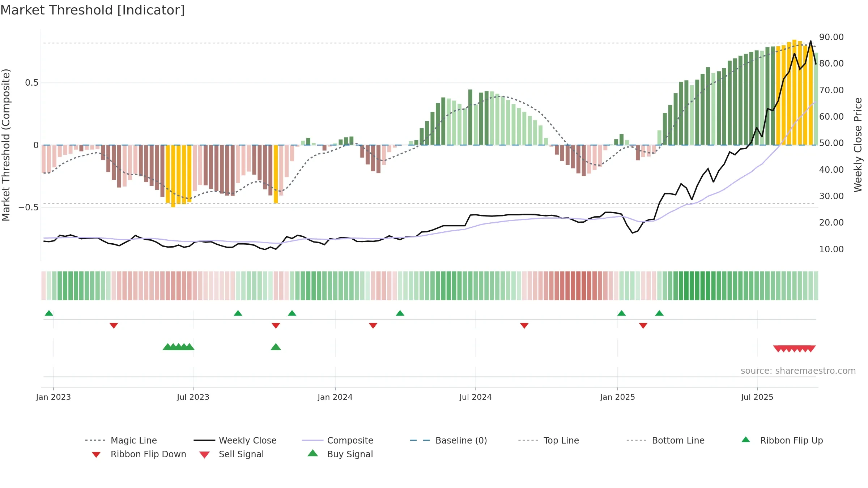
Task: Click the first Buy Signal triangle in the June 2023 cluster
Action: coord(167,347)
